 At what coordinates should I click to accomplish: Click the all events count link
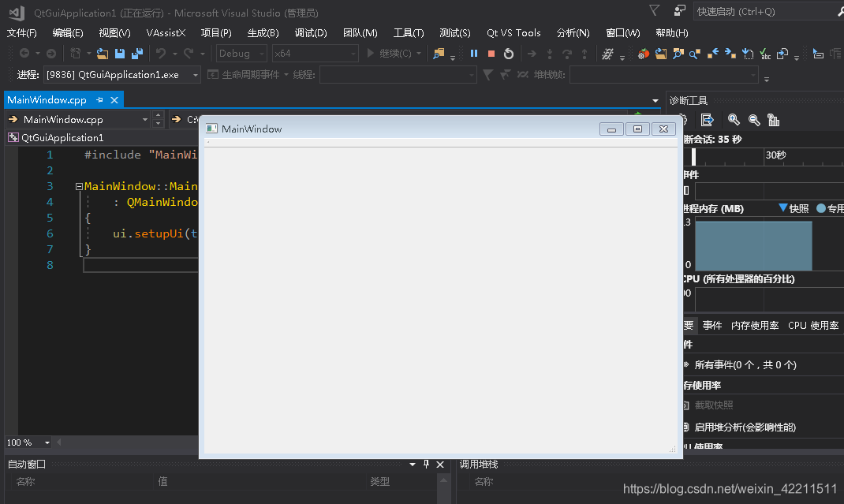[x=745, y=364]
